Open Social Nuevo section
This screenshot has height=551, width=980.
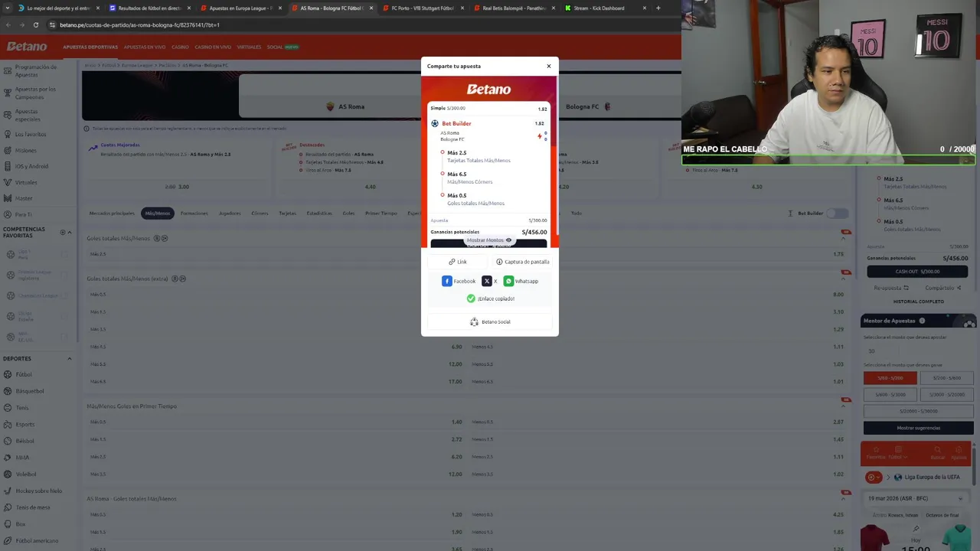[x=283, y=47]
